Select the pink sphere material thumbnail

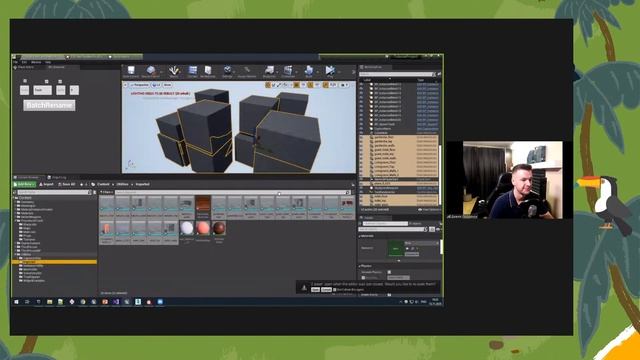click(x=202, y=229)
